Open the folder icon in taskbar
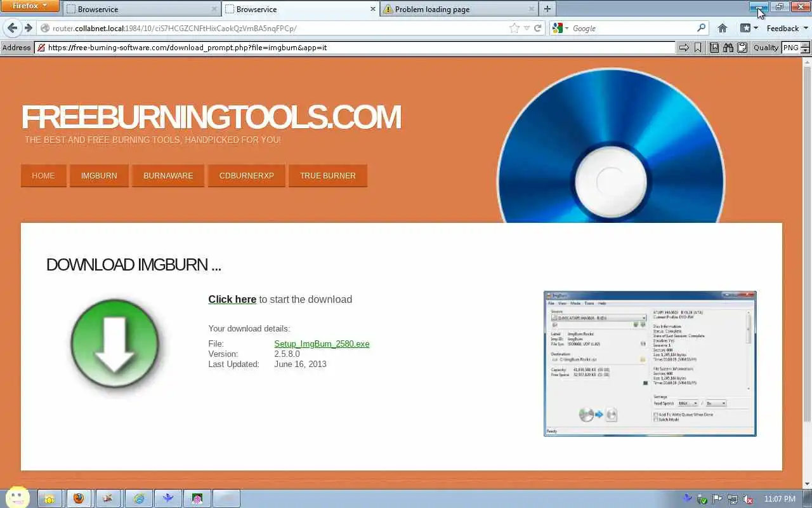Screen dimensions: 812x508 [49, 499]
